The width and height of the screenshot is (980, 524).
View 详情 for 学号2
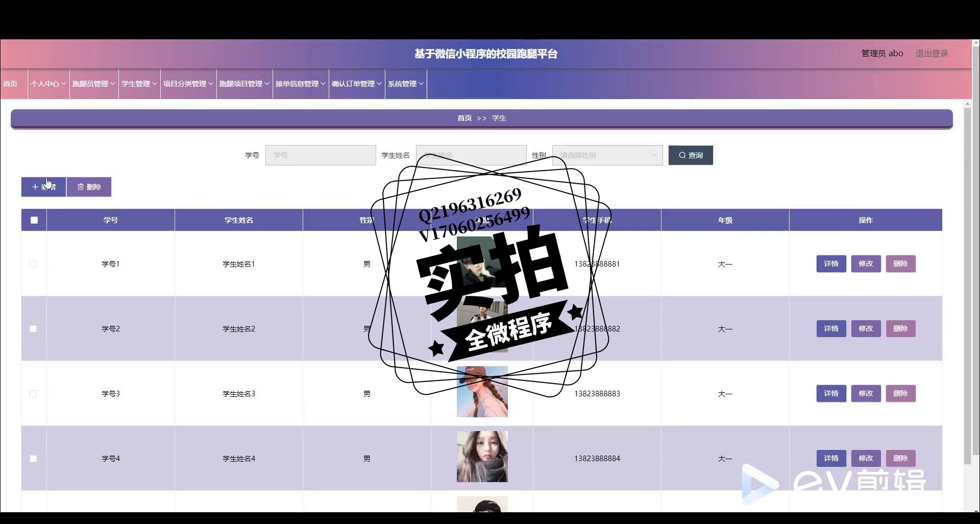click(831, 329)
